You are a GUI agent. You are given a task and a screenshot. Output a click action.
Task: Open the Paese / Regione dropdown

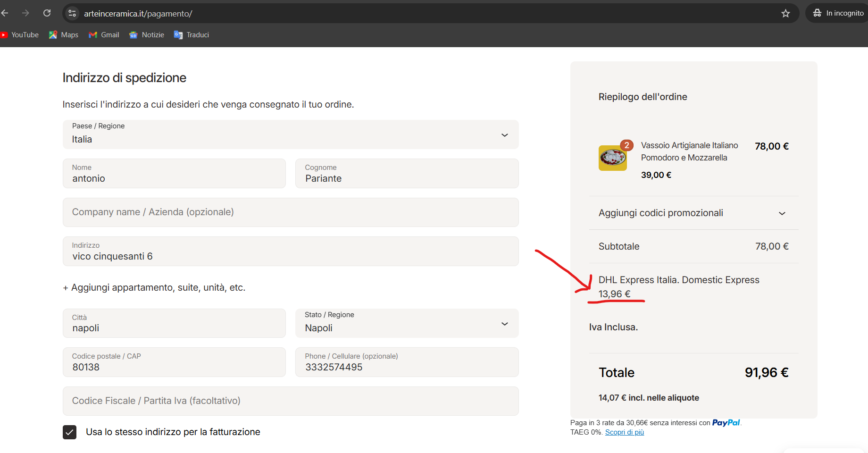291,134
